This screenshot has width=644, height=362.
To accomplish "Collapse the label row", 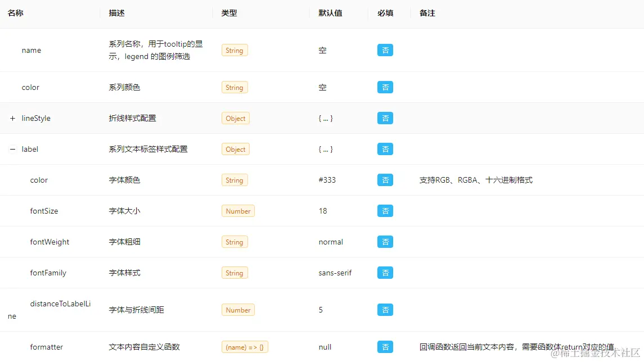I will tap(12, 150).
